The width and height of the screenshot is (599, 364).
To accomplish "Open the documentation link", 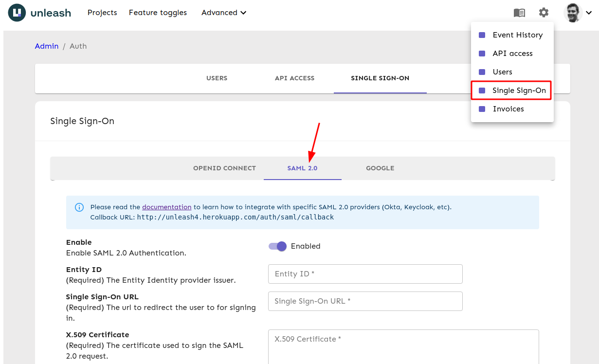I will [x=166, y=207].
